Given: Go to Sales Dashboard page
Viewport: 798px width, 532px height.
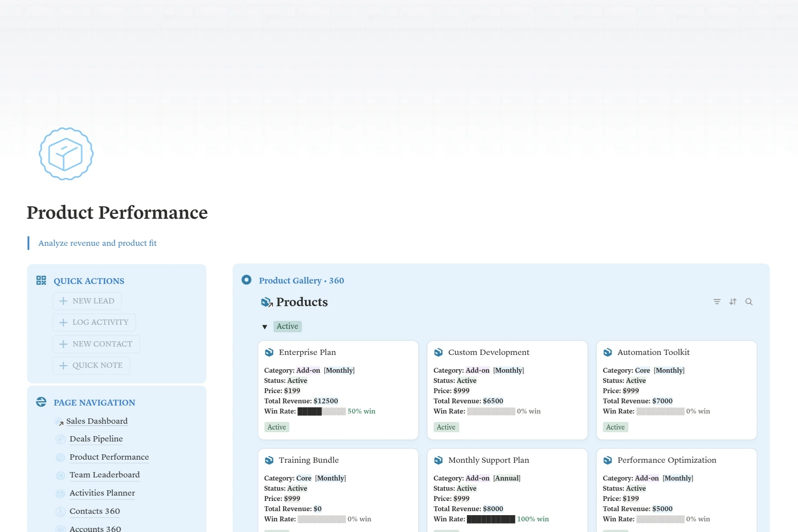Looking at the screenshot, I should (96, 421).
